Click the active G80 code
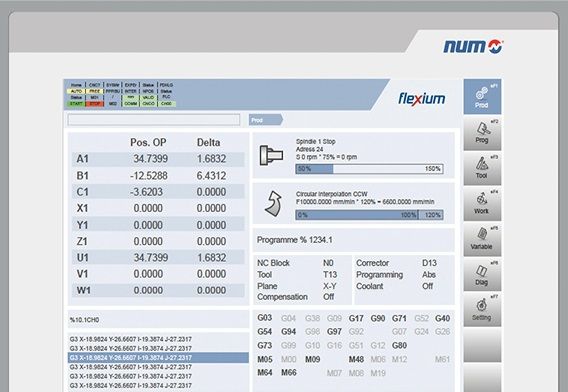 (x=399, y=345)
